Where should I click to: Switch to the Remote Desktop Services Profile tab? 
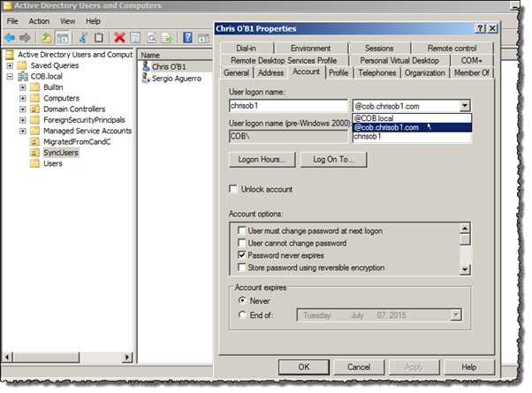(284, 60)
